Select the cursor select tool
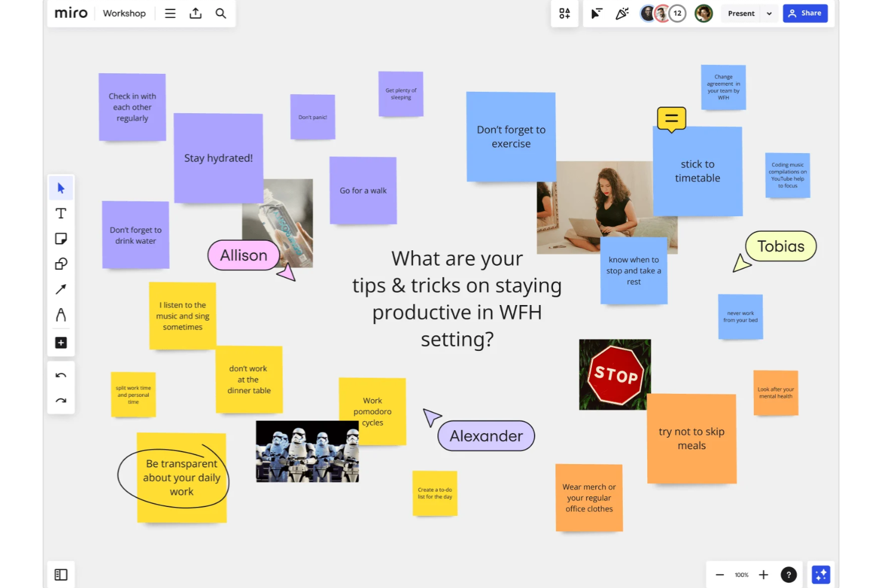 (x=61, y=188)
